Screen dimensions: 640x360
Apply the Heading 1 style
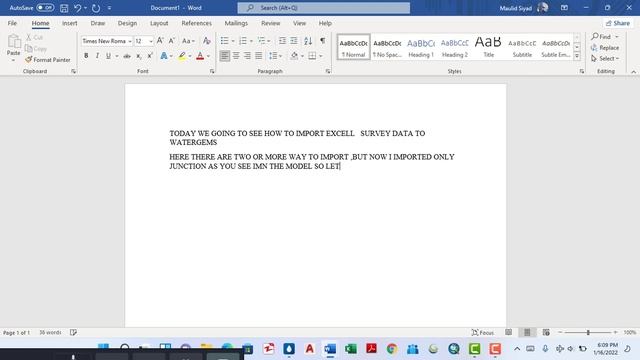click(x=421, y=47)
